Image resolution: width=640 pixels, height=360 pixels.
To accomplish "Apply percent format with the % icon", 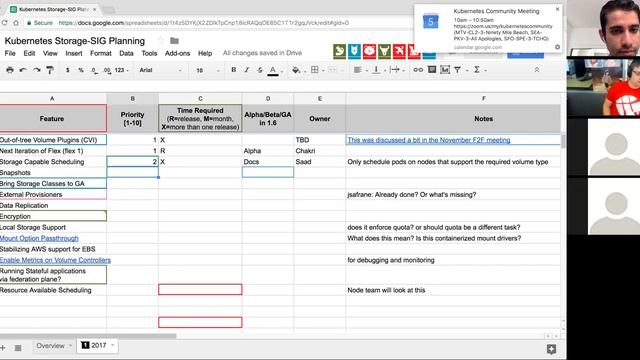I will (81, 70).
